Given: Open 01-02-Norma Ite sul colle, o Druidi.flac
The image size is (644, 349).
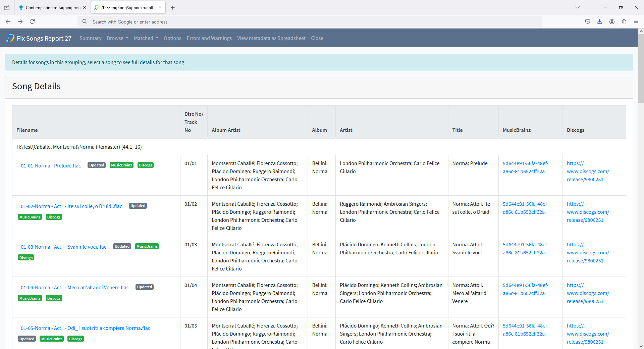Looking at the screenshot, I should [71, 206].
